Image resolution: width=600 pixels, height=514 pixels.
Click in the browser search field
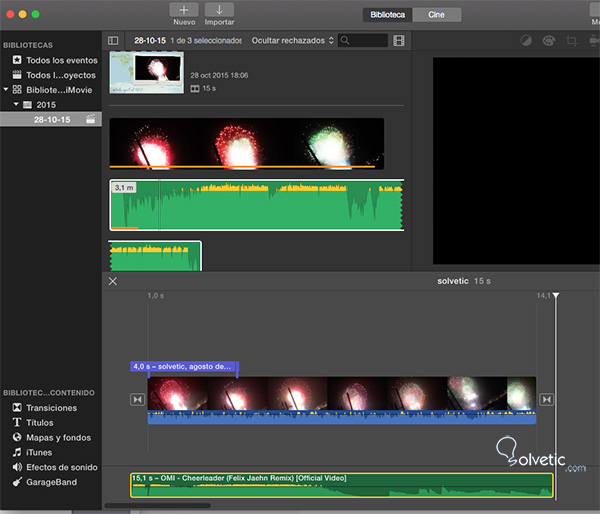[366, 41]
